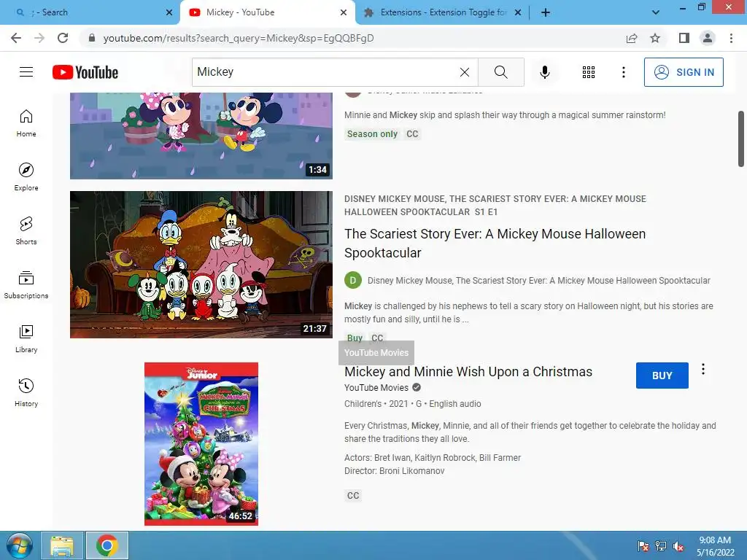Go to Home in sidebar

(26, 123)
